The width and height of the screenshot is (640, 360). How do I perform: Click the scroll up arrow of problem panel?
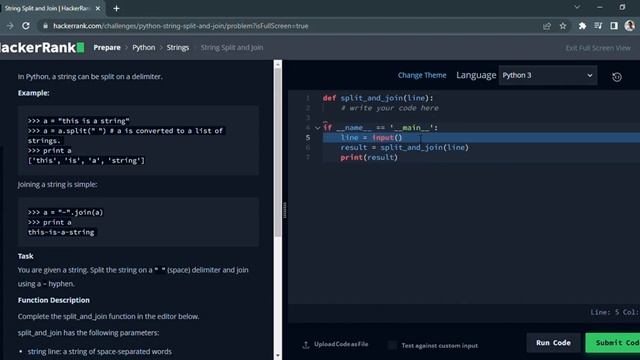click(x=278, y=64)
